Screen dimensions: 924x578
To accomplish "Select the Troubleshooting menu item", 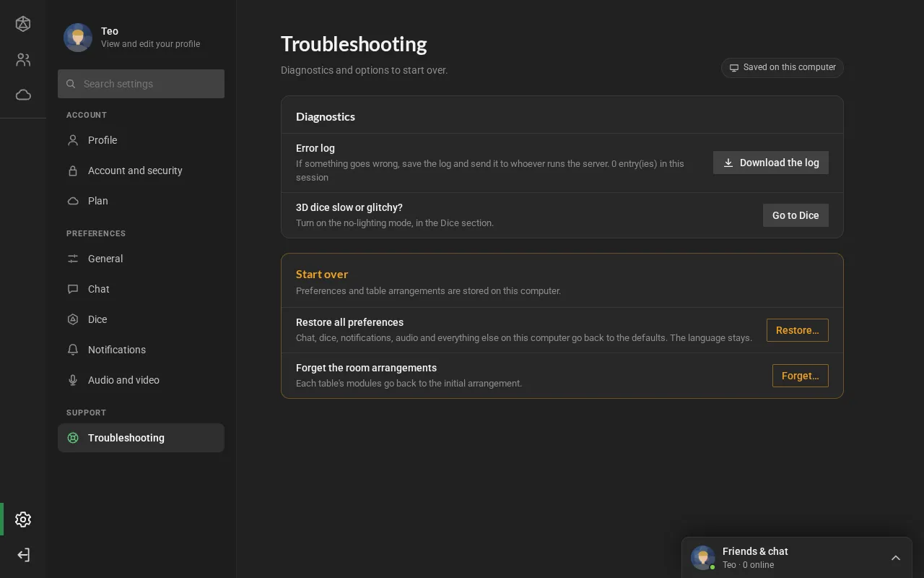I will 141,438.
